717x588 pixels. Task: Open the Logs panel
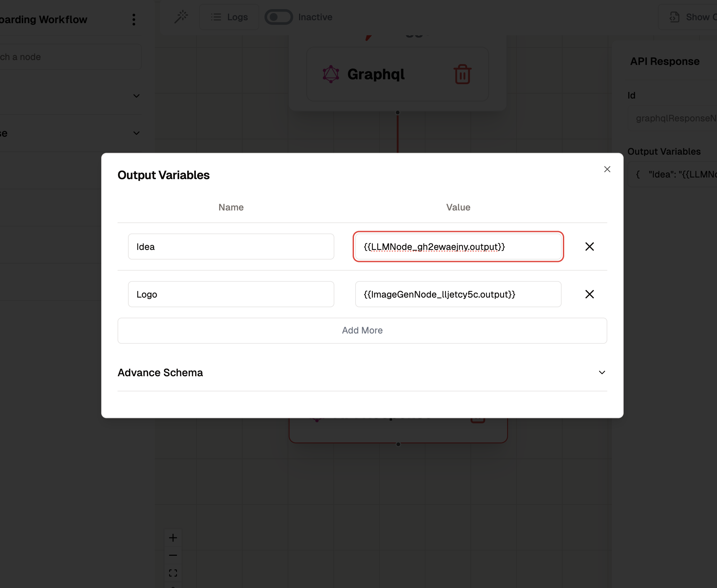click(x=230, y=17)
